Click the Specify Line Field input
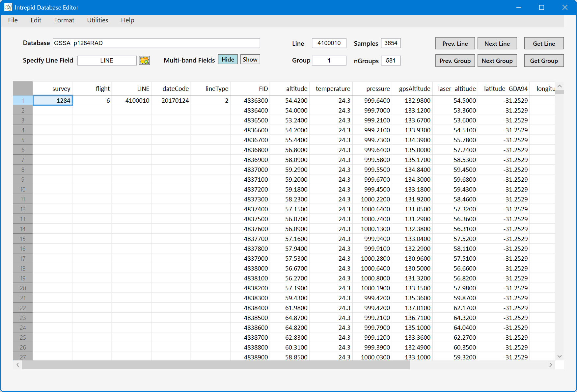Viewport: 577px width, 392px height. point(107,61)
